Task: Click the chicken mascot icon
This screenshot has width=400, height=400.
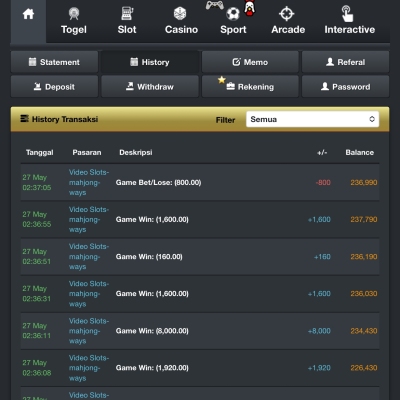Action: [x=249, y=8]
